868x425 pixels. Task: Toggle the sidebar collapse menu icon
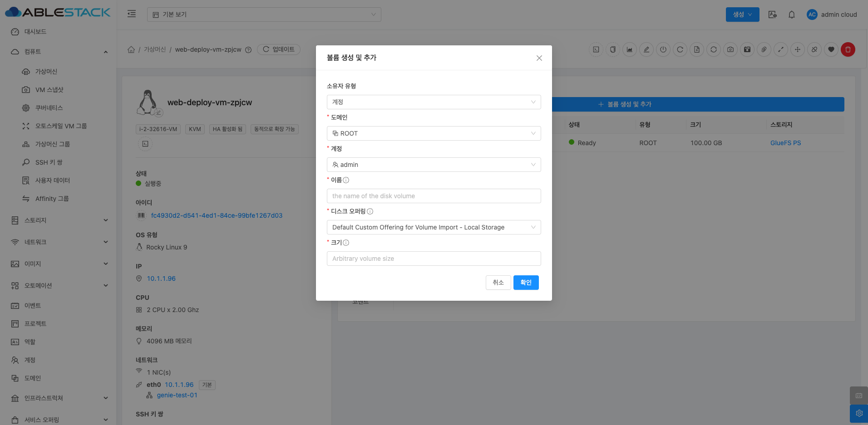click(132, 14)
